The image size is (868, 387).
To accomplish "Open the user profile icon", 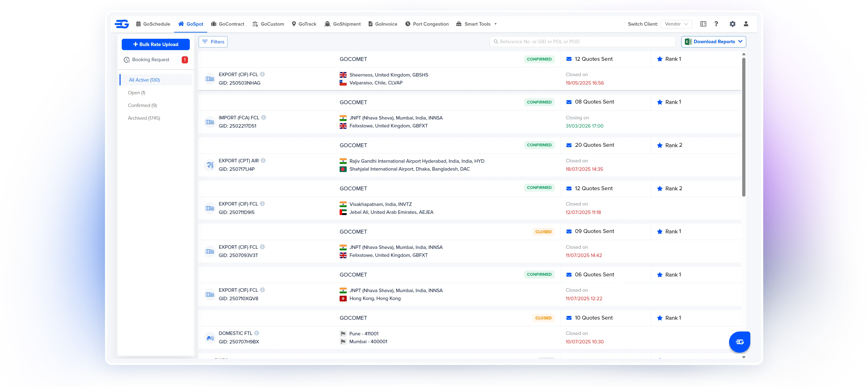I will (x=746, y=24).
